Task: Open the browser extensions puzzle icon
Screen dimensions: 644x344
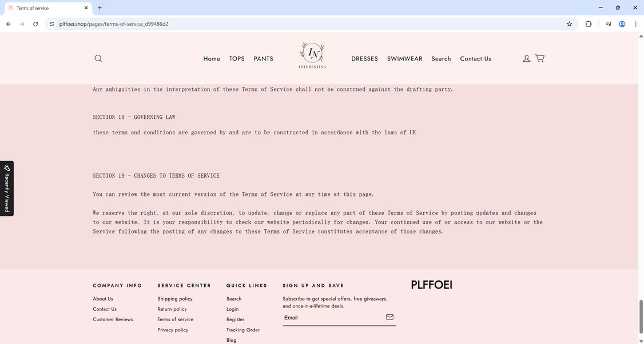Action: 588,24
